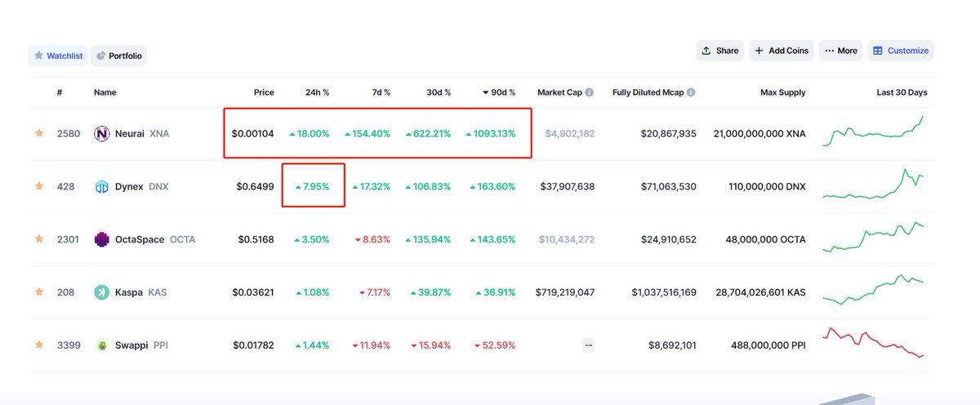Toggle the watchlist star for Kaspa

(38, 292)
